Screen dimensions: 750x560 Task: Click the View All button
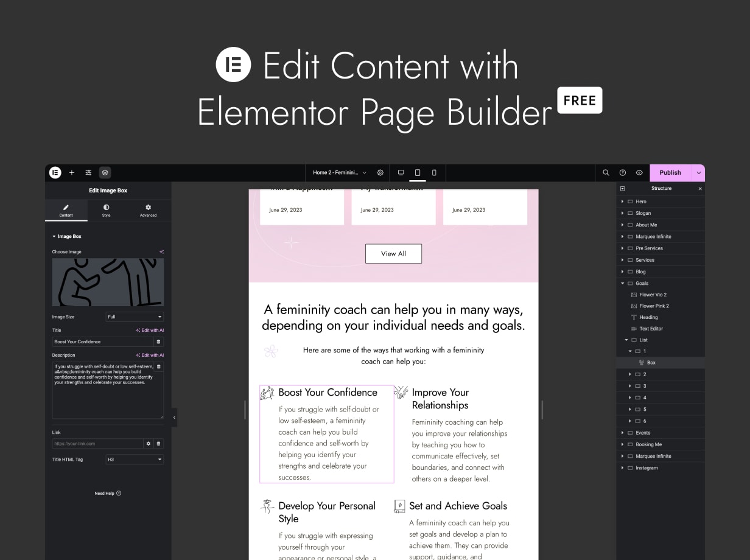click(x=393, y=254)
